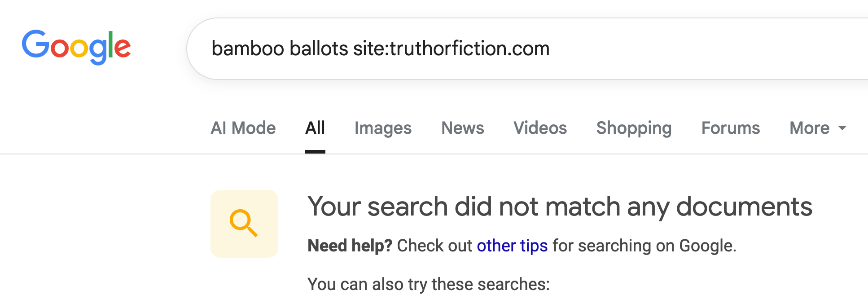The width and height of the screenshot is (868, 308).
Task: Click "for searching on Google" text
Action: [x=644, y=246]
